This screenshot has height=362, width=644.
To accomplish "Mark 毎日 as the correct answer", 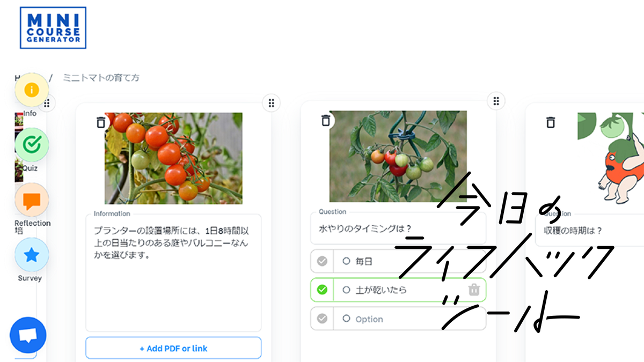I will tap(322, 261).
